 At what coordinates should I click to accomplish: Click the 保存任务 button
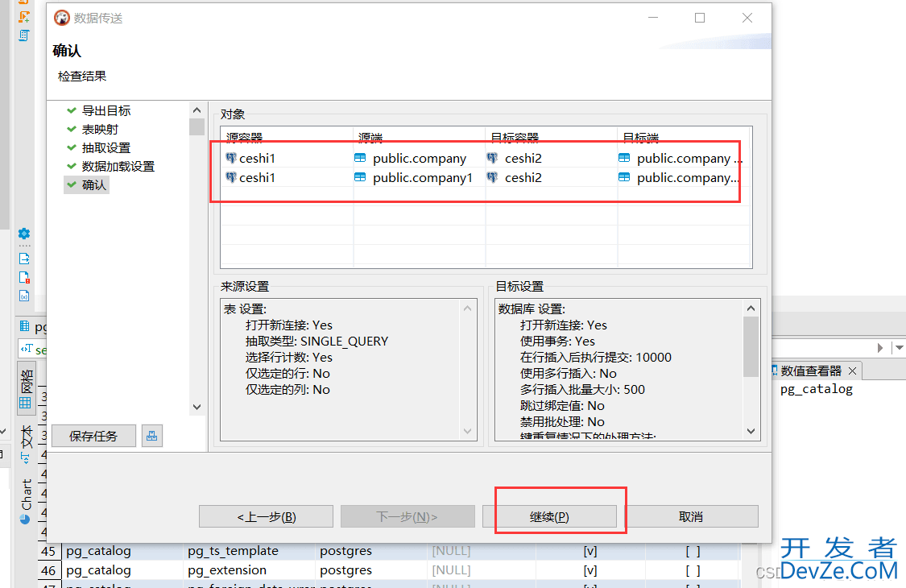point(93,436)
